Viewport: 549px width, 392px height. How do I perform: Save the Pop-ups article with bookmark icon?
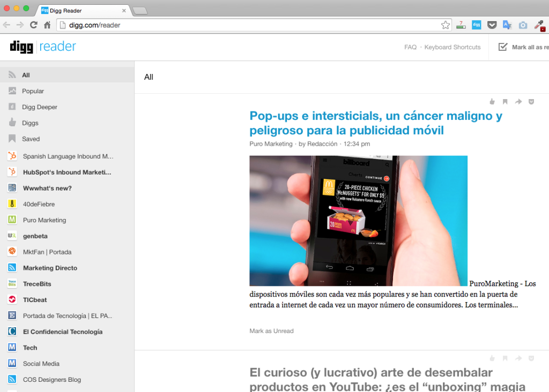[x=505, y=102]
